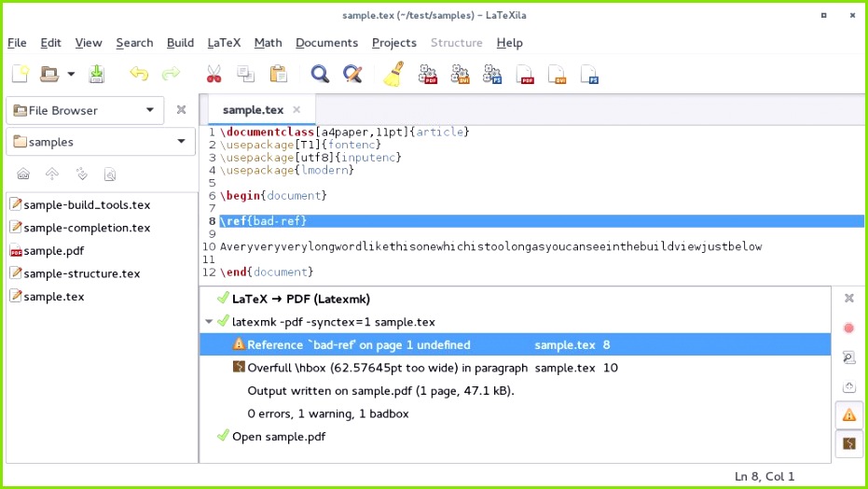Toggle showing badboxes in build view

(x=849, y=443)
